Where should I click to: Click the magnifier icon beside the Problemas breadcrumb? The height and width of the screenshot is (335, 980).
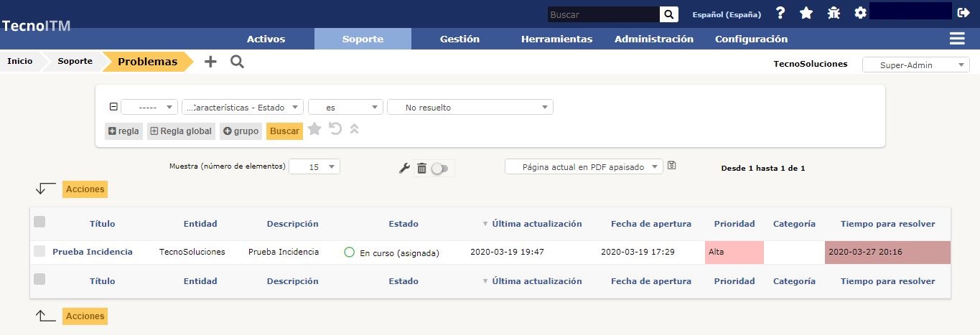[x=237, y=62]
